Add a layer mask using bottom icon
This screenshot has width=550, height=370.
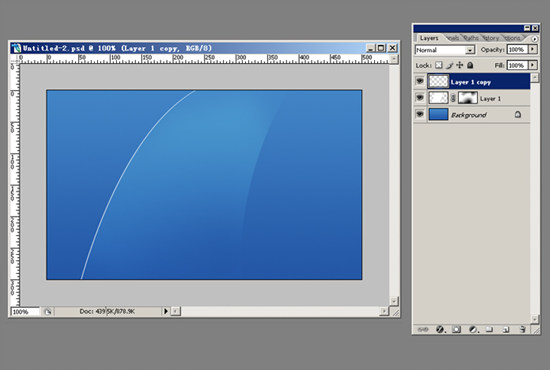click(456, 330)
